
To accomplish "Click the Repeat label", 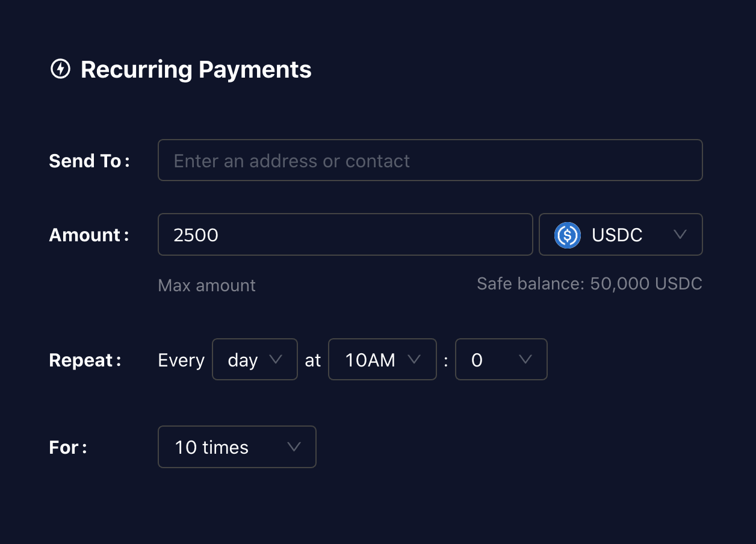I will click(85, 360).
